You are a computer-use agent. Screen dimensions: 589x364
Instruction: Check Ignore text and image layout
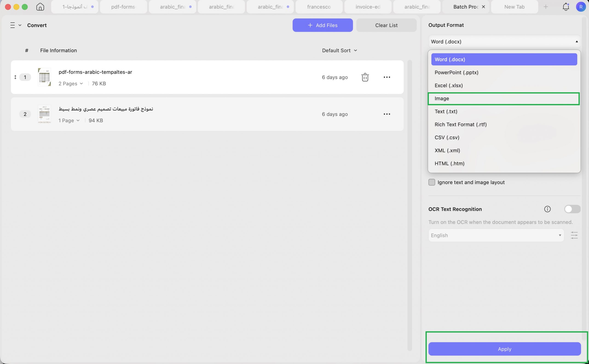click(x=432, y=182)
